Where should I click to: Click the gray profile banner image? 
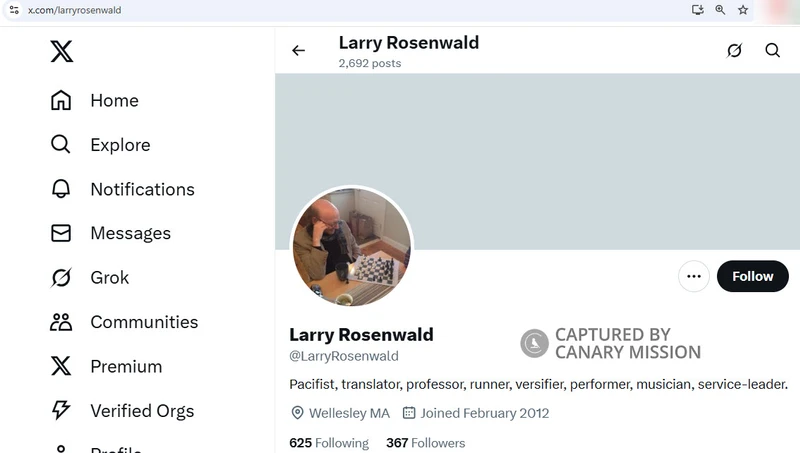pyautogui.click(x=537, y=161)
